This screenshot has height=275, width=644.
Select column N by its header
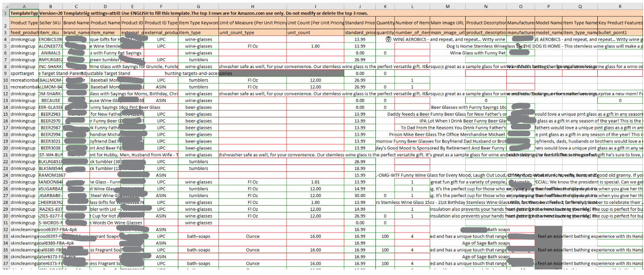click(x=486, y=6)
